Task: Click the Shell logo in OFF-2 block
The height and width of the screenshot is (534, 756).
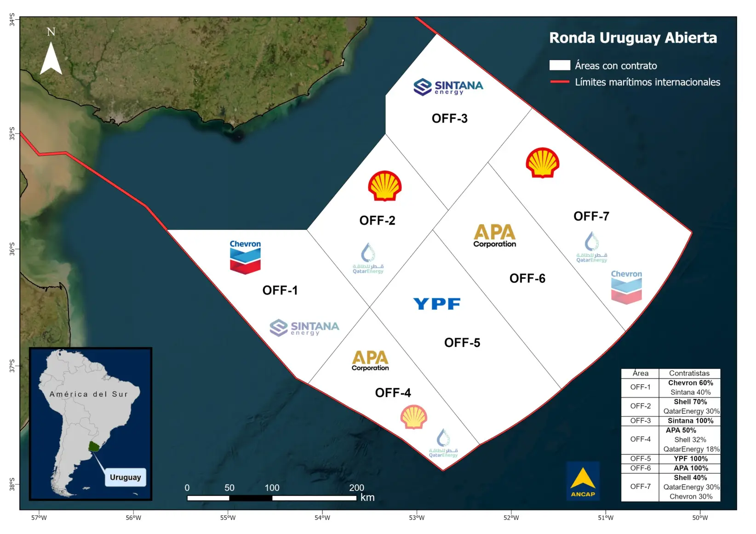Action: tap(385, 186)
